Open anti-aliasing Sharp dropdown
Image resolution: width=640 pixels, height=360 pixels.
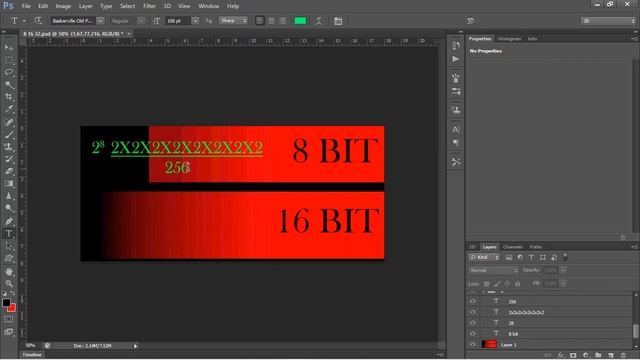point(233,20)
